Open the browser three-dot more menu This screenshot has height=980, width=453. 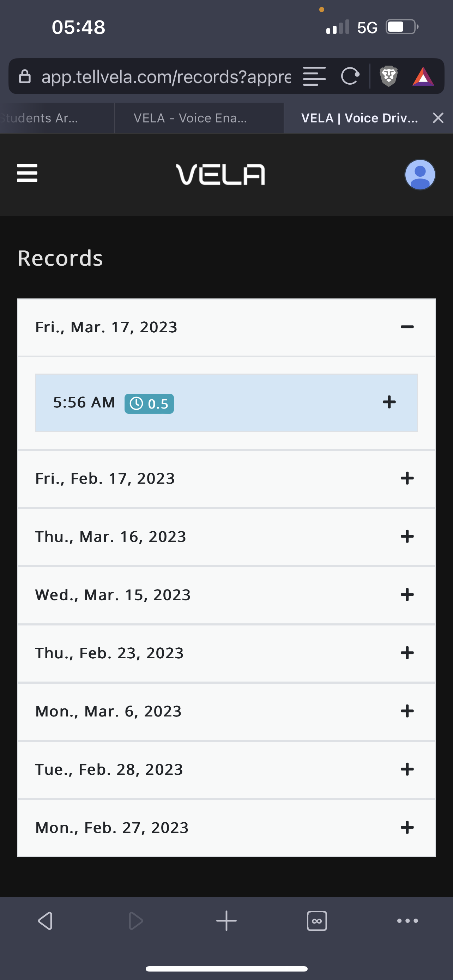pyautogui.click(x=407, y=921)
